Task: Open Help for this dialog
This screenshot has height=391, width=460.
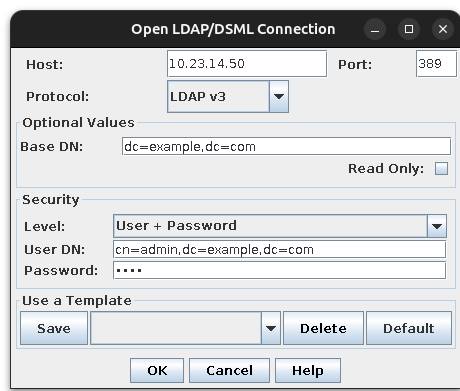Action: point(308,370)
